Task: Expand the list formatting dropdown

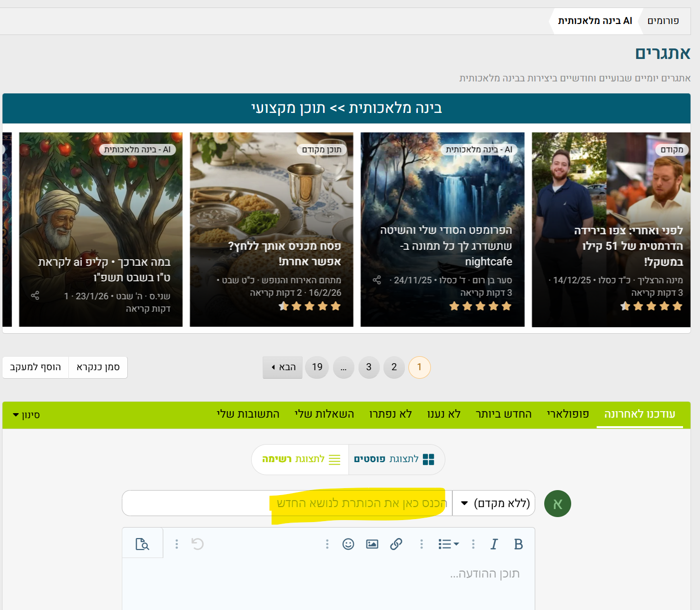Action: click(x=448, y=544)
